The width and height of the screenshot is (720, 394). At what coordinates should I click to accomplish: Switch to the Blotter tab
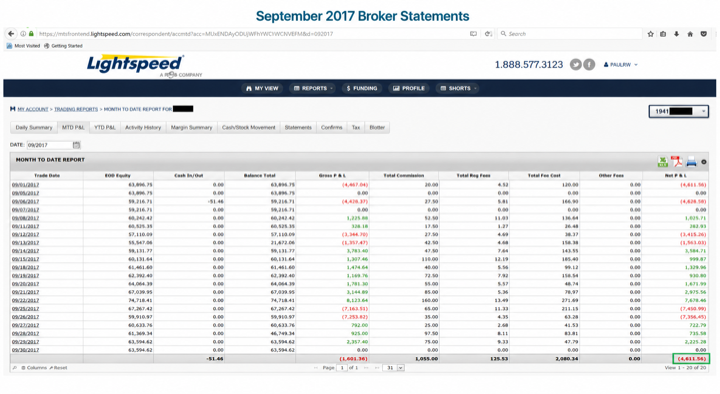(x=377, y=128)
